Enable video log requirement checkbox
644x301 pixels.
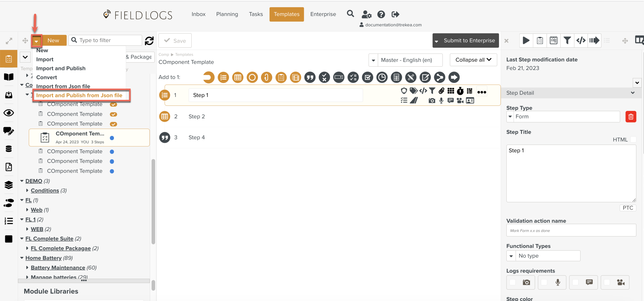pos(607,282)
